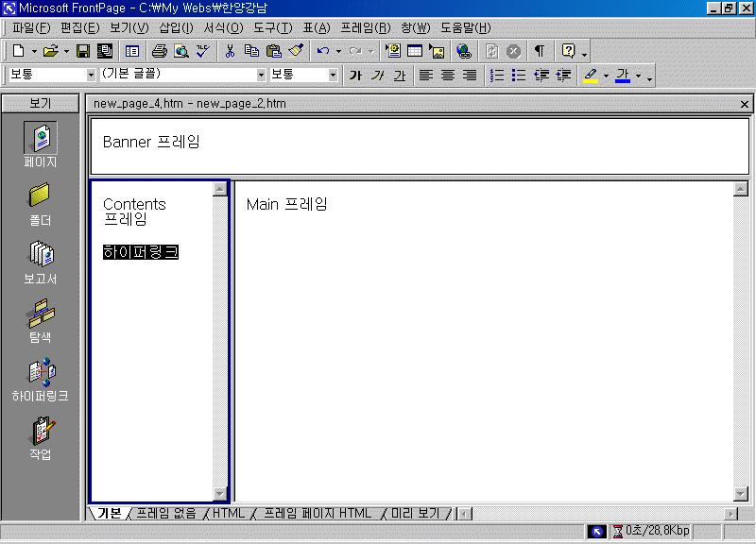Switch to 미리 보기 tab
756x544 pixels.
(x=416, y=514)
